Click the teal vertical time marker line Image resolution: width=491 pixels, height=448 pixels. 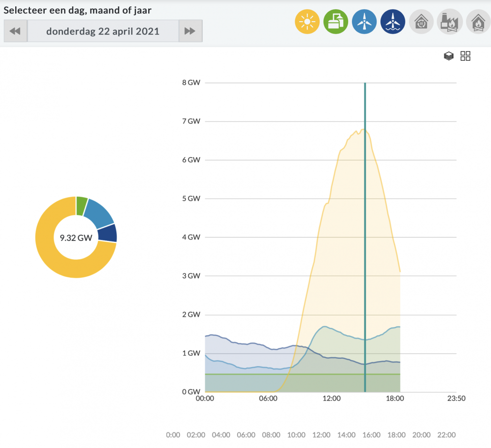pos(365,237)
